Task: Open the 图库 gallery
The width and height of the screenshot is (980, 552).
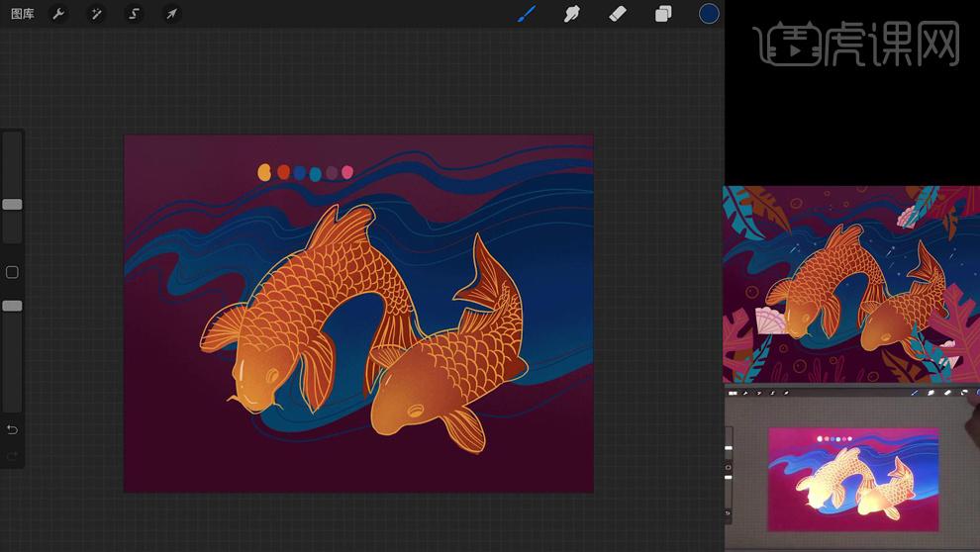Action: point(23,14)
